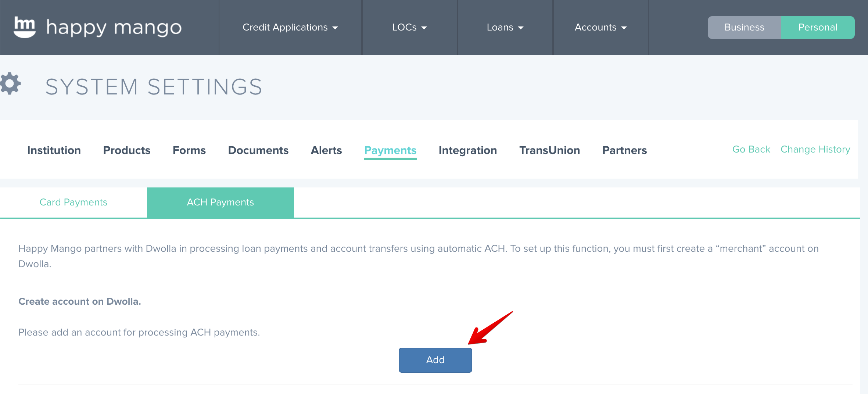Viewport: 868px width, 394px height.
Task: Open the Accounts dropdown menu
Action: (x=601, y=28)
